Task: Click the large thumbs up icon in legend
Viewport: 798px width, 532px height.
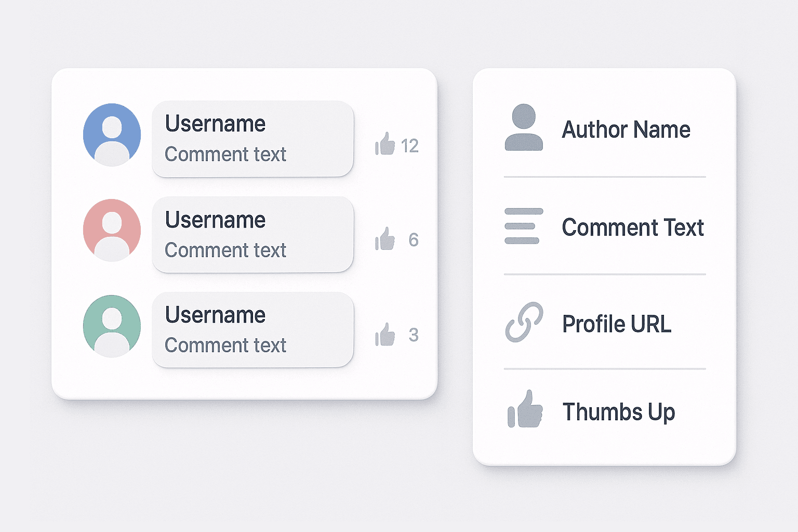Action: 525,409
